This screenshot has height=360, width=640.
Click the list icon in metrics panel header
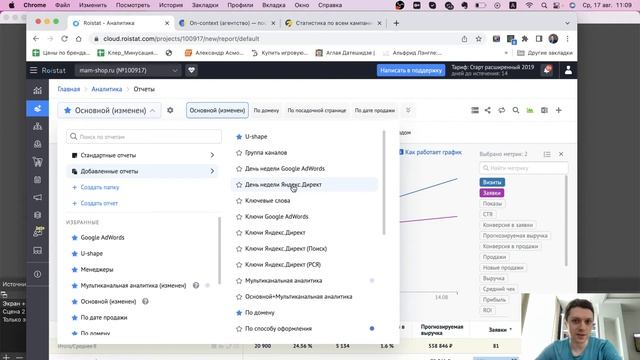(x=547, y=154)
